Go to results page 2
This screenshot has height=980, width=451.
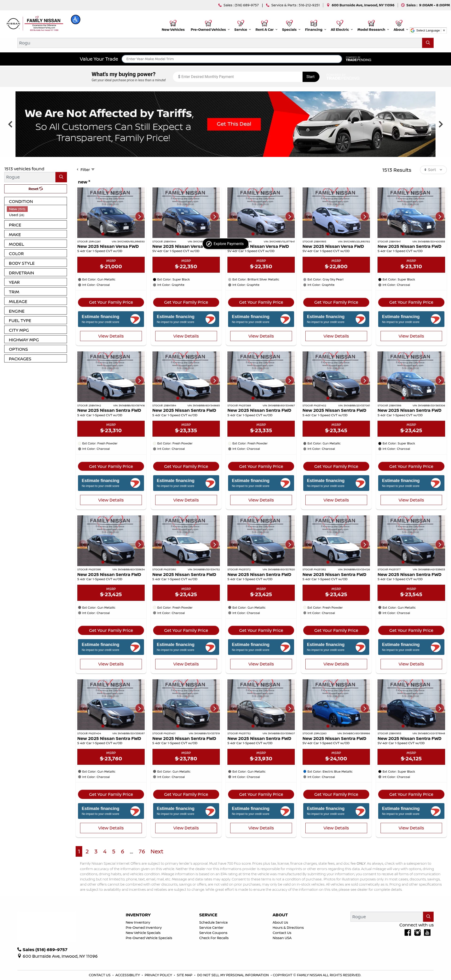tap(87, 852)
